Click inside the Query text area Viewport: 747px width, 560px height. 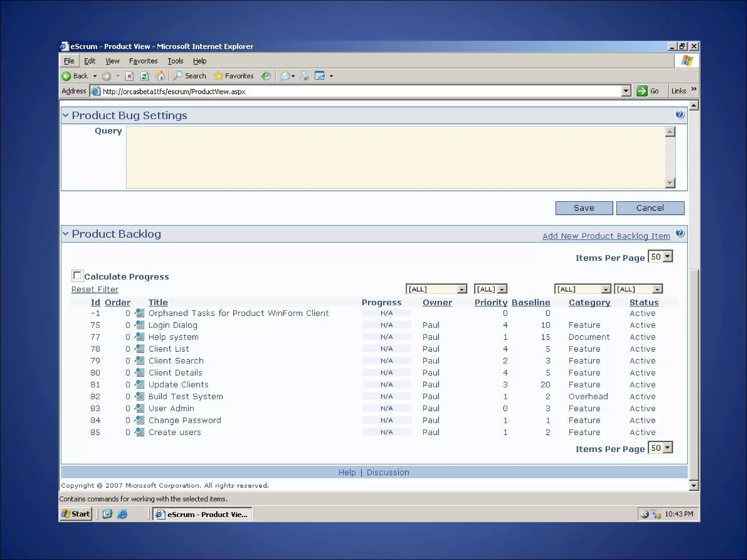pos(395,157)
